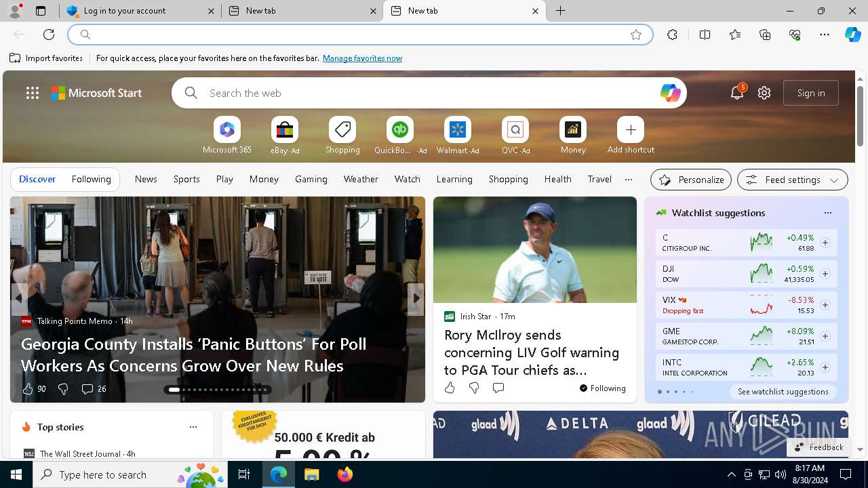Open Watchlist suggestions card options menu
Screen dimensions: 868x488
pyautogui.click(x=827, y=213)
